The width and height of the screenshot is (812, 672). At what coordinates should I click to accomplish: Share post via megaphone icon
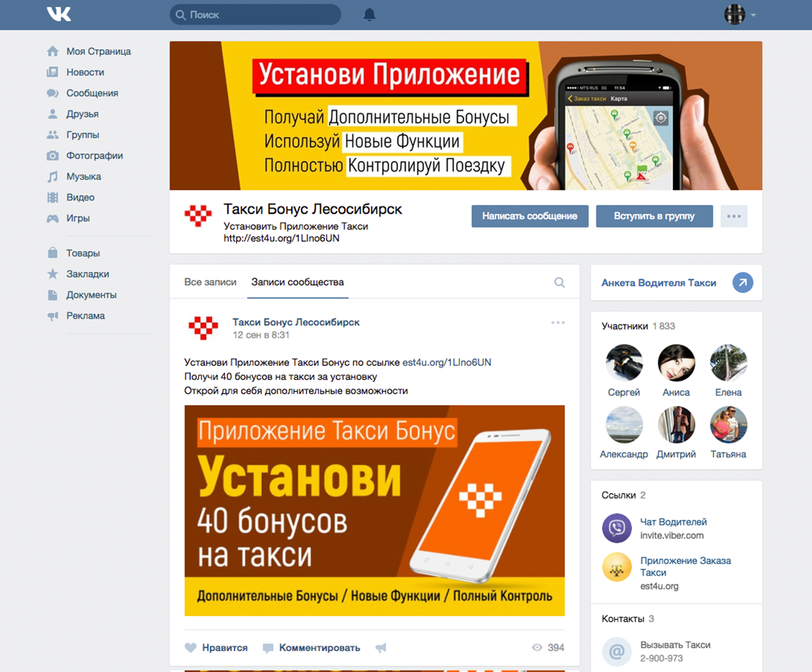pos(381,648)
